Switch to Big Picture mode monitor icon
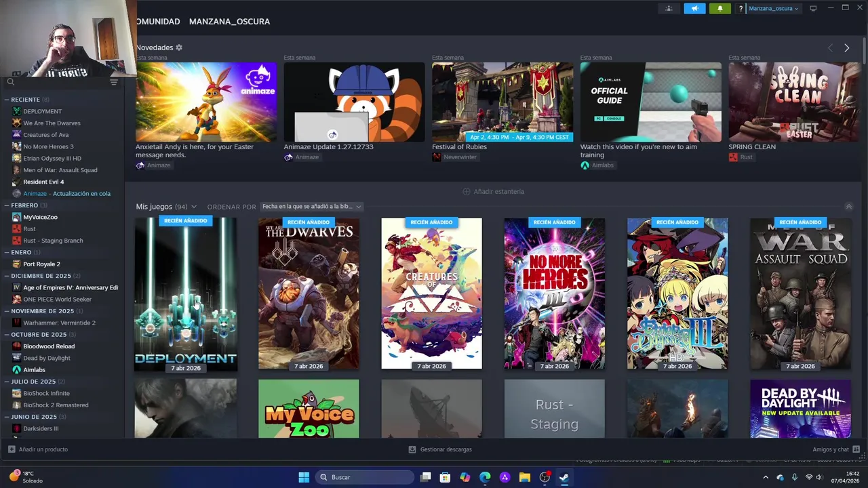Viewport: 868px width, 488px height. pyautogui.click(x=813, y=8)
